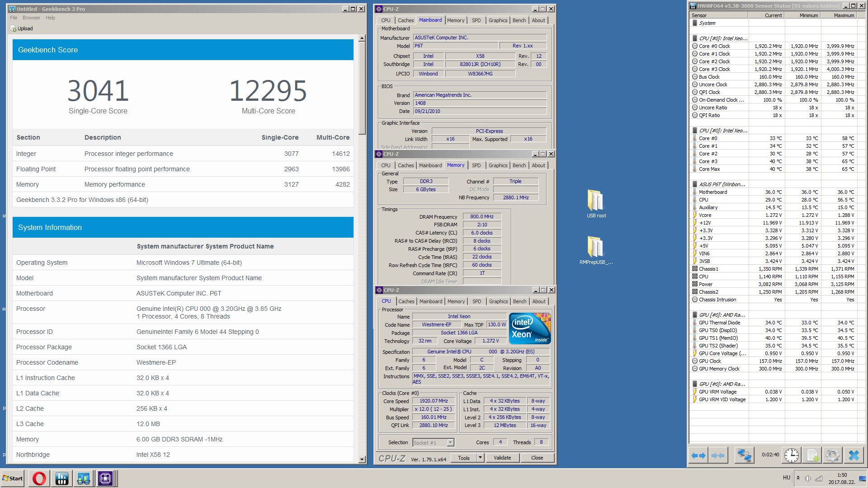This screenshot has height=488, width=868.
Task: Open the File menu in Geekbench
Action: pyautogui.click(x=14, y=18)
